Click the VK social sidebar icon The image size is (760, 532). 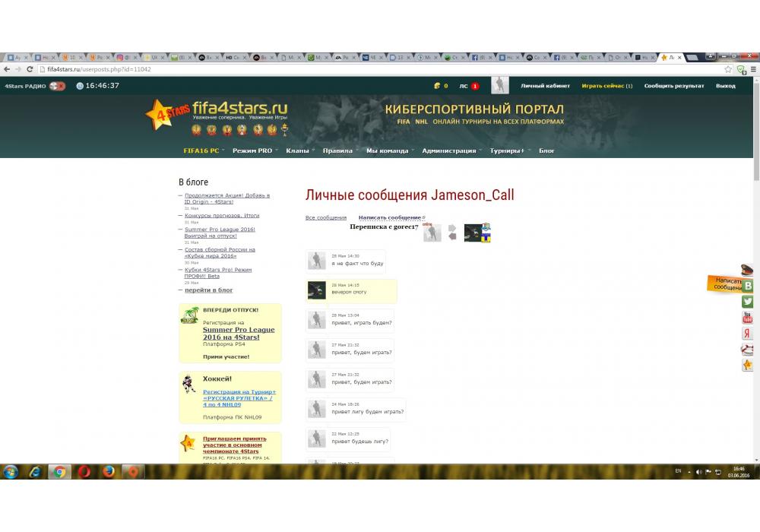(x=748, y=286)
